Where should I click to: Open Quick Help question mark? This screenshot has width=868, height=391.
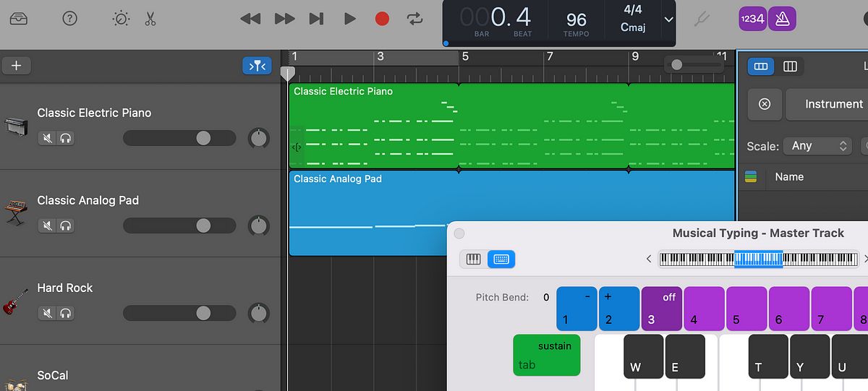[69, 19]
